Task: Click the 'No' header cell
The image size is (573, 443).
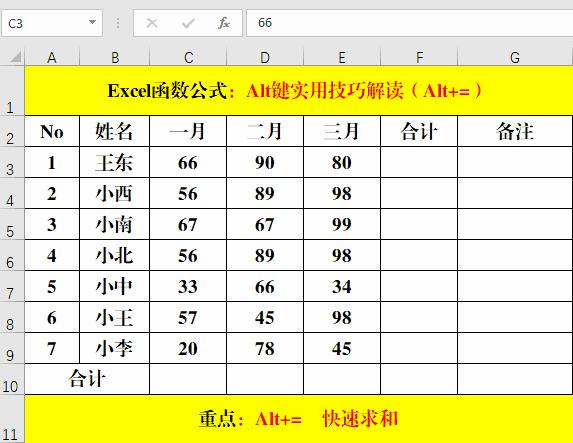Action: coord(52,131)
